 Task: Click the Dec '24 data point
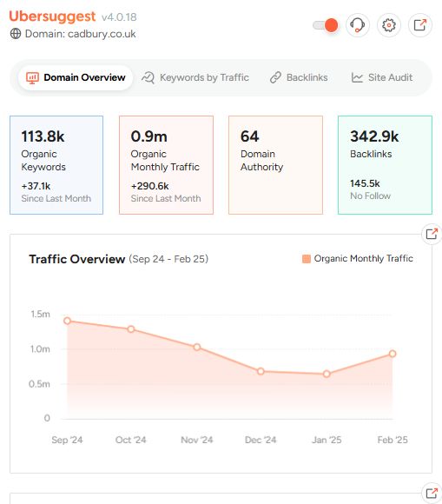(x=261, y=372)
